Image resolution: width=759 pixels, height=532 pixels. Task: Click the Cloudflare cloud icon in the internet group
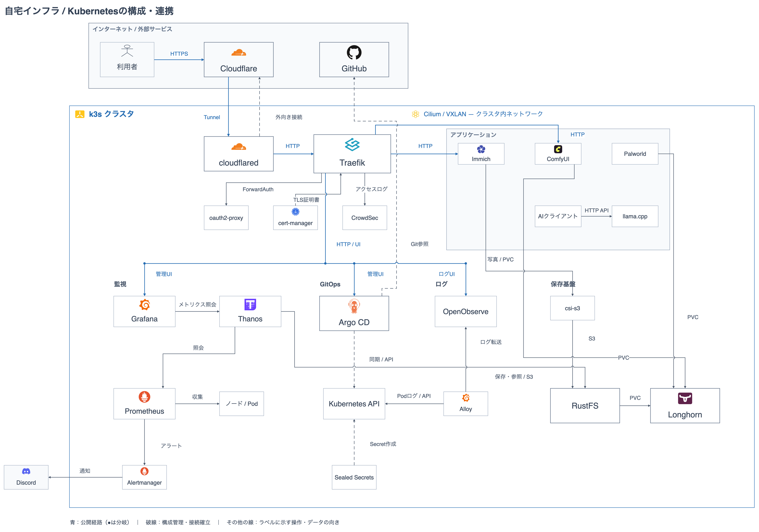(x=238, y=52)
